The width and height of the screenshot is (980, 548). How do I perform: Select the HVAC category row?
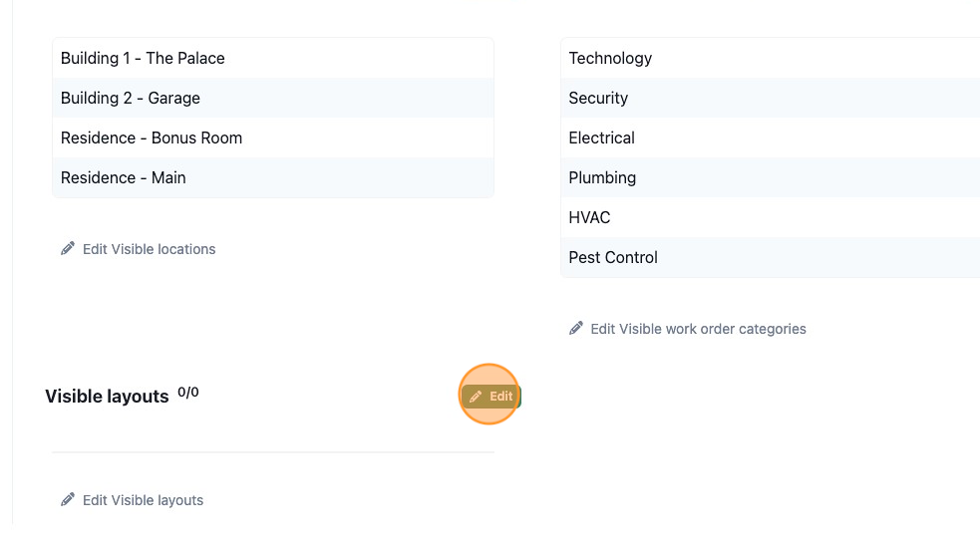tap(771, 217)
